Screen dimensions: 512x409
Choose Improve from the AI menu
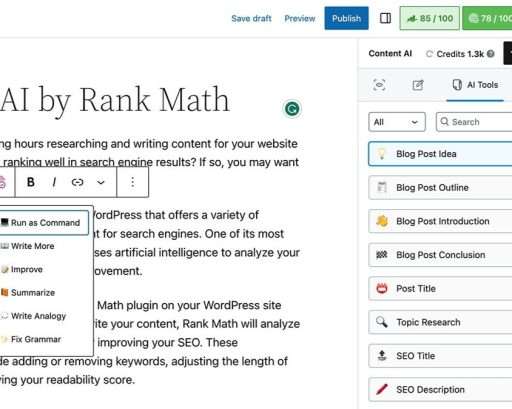point(27,269)
